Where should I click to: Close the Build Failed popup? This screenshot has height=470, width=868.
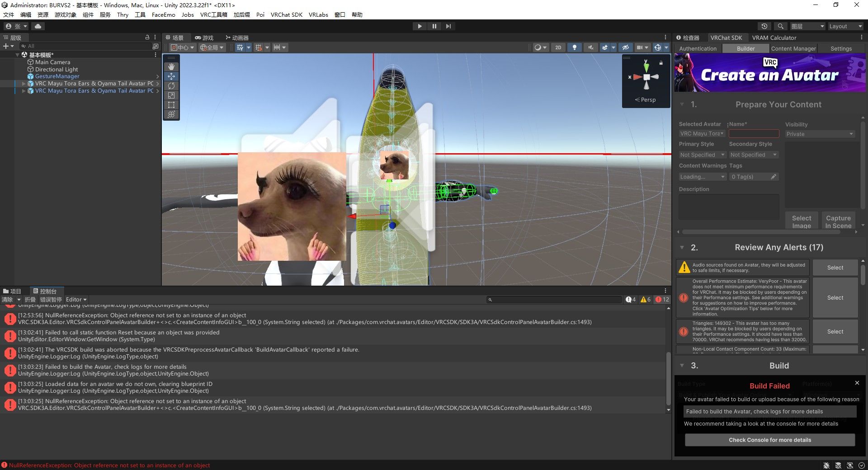(857, 383)
